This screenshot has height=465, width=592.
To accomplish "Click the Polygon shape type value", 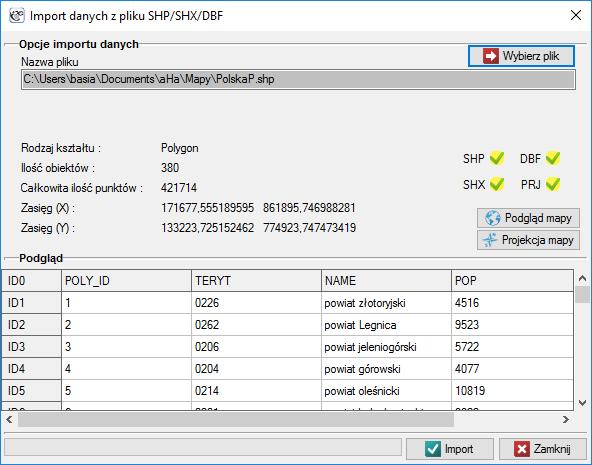I will point(180,148).
